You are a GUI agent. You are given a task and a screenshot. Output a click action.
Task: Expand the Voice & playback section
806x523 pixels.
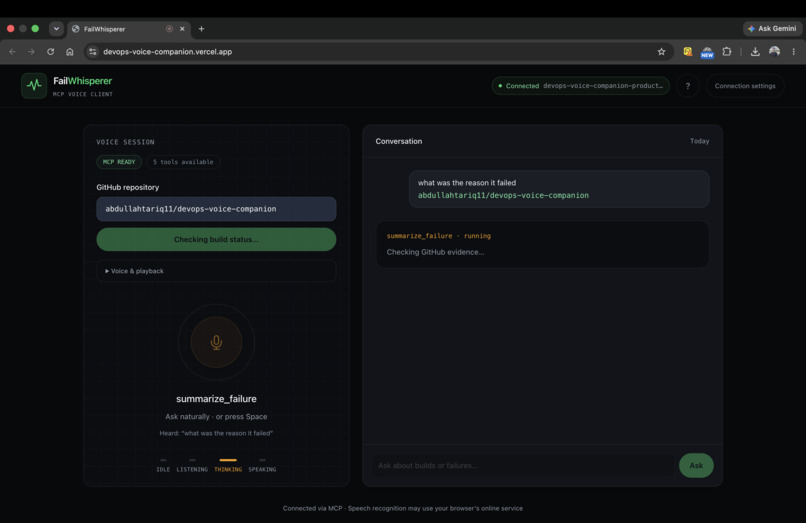point(216,271)
